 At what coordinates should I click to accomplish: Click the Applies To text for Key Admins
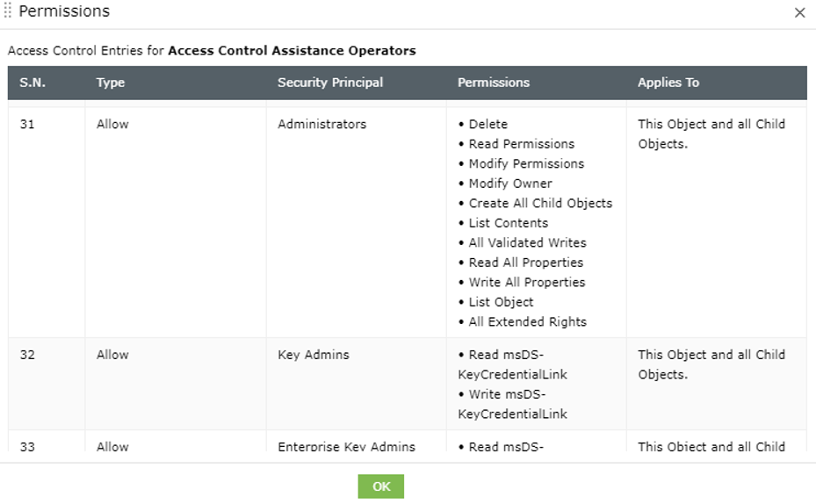pyautogui.click(x=711, y=364)
